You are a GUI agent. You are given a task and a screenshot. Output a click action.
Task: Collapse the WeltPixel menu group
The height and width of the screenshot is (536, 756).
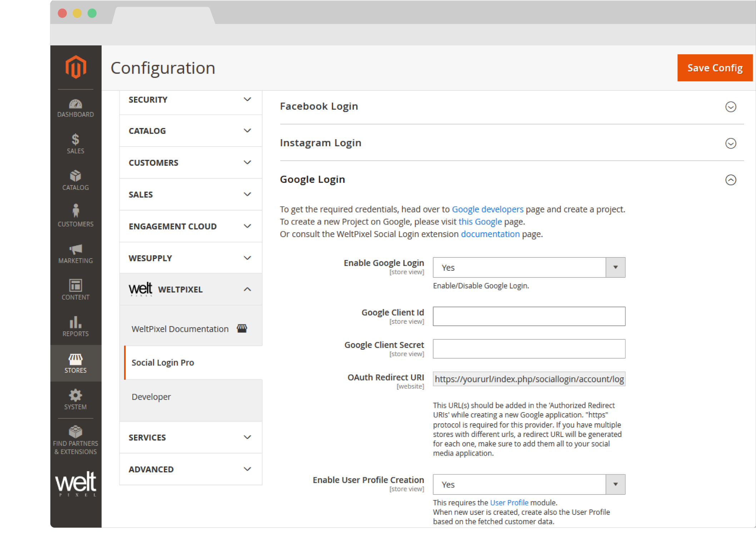pos(247,289)
